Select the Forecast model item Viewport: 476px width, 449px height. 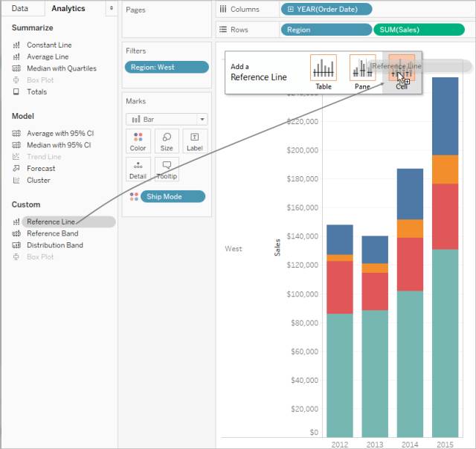point(41,168)
